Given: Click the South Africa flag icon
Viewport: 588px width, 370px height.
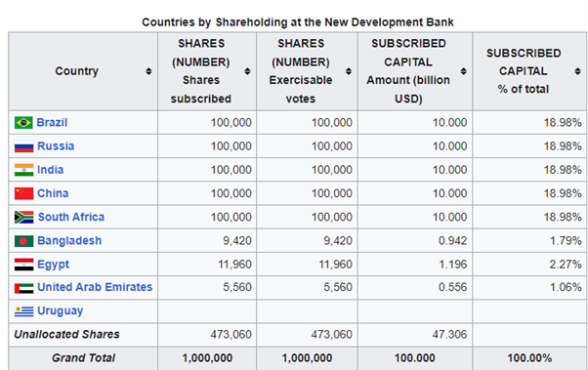Looking at the screenshot, I should click(24, 217).
